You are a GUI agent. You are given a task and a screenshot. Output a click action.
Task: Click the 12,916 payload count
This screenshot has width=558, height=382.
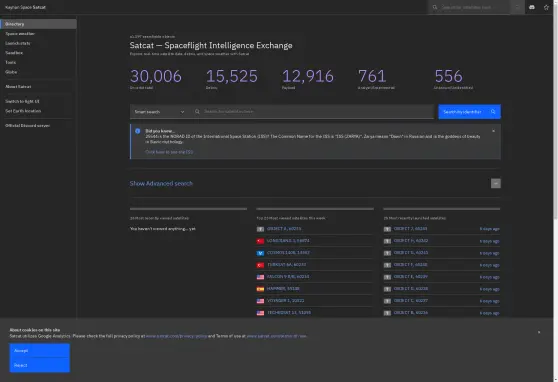[308, 76]
